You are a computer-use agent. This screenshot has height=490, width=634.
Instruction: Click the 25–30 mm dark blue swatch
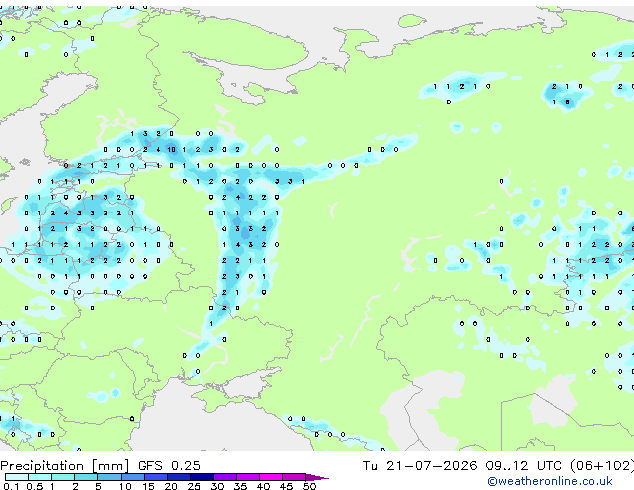[x=201, y=477]
